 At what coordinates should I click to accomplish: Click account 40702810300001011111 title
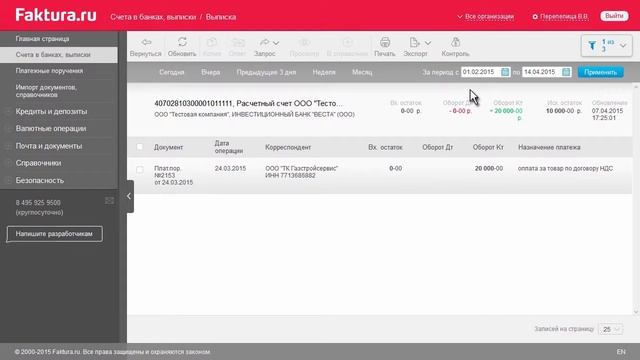click(249, 104)
